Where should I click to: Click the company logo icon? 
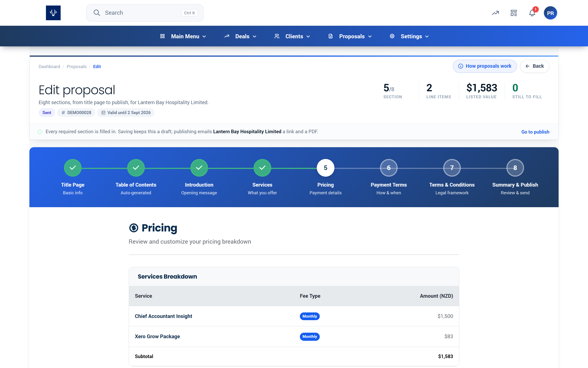pyautogui.click(x=53, y=13)
